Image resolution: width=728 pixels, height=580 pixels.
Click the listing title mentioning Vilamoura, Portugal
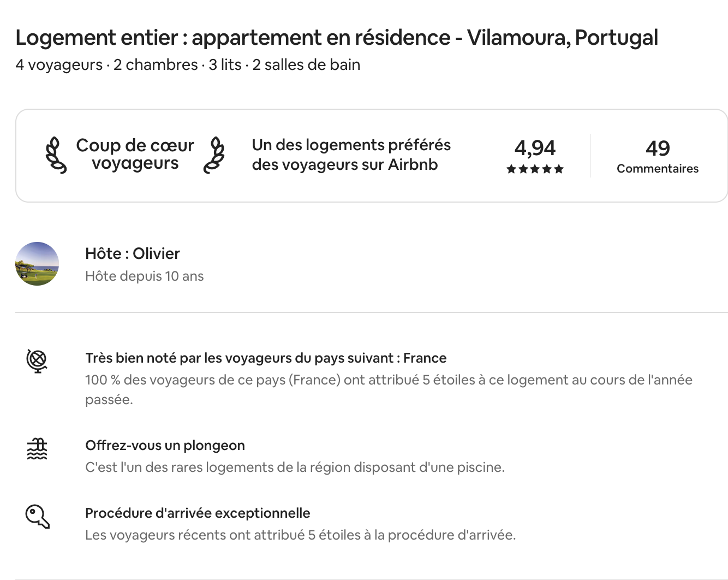pyautogui.click(x=337, y=38)
